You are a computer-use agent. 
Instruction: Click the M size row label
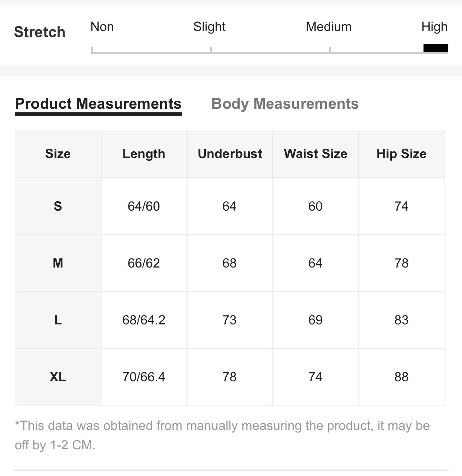(x=58, y=263)
